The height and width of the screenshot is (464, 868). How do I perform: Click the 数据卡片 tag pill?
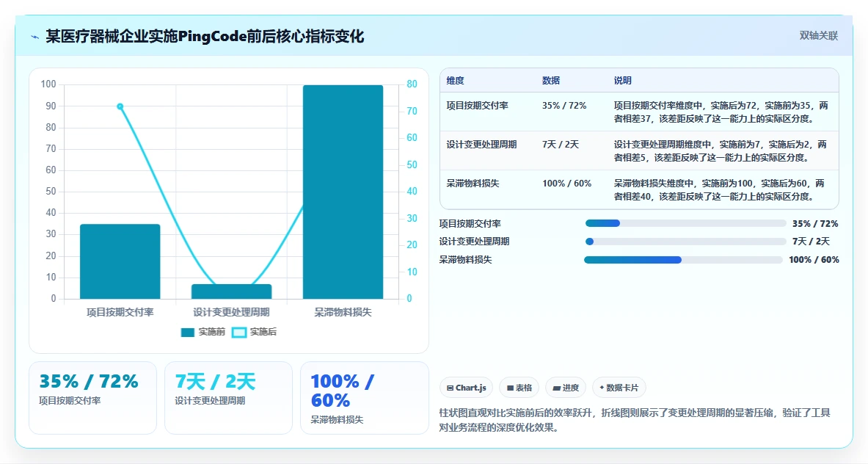[x=619, y=388]
